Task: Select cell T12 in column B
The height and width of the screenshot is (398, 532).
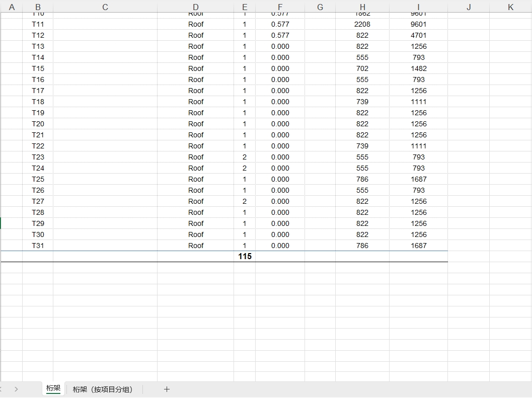Action: (38, 35)
